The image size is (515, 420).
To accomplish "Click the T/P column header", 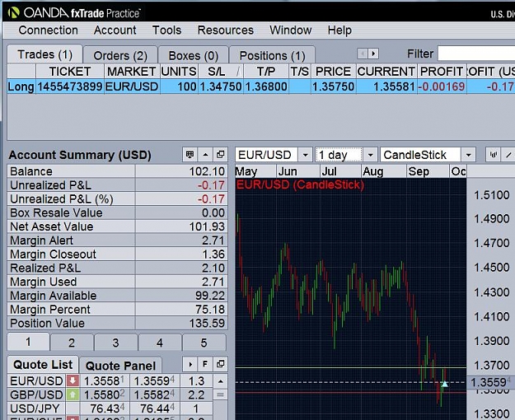I will [266, 72].
